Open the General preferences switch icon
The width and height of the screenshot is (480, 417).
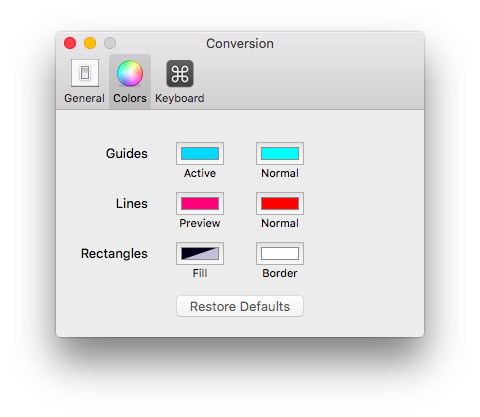point(85,73)
